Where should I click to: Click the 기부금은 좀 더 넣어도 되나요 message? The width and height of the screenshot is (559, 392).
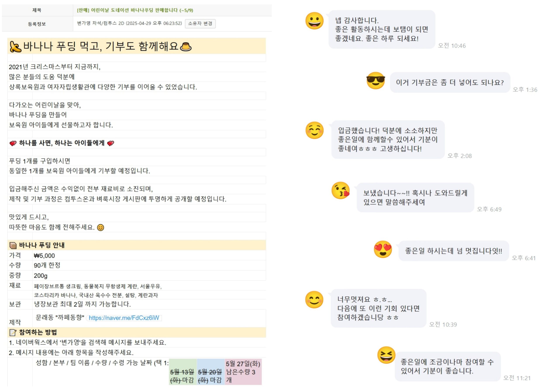coord(450,83)
